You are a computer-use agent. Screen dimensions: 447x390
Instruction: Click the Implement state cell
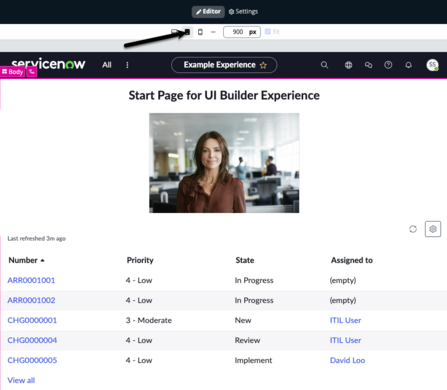tap(253, 360)
